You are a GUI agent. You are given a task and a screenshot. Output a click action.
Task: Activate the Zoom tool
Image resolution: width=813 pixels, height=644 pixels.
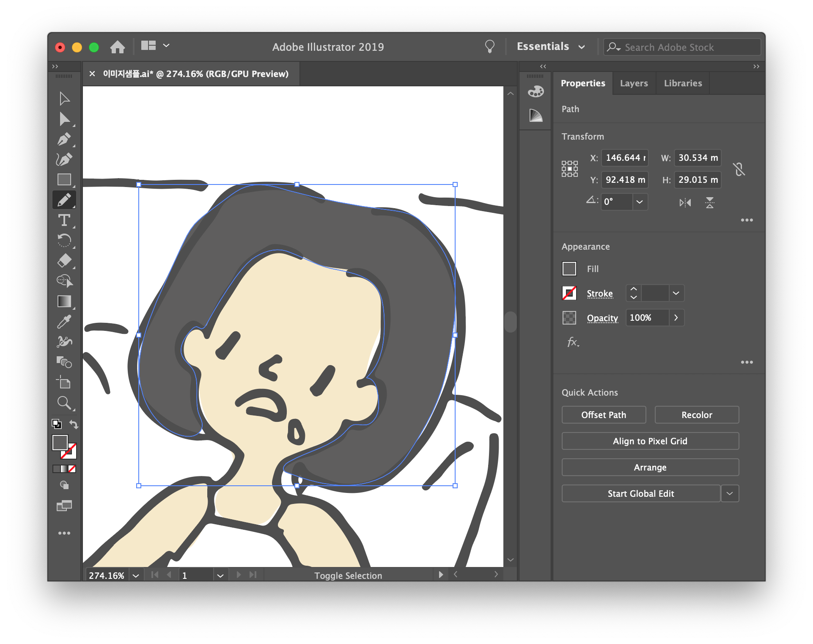pyautogui.click(x=64, y=403)
